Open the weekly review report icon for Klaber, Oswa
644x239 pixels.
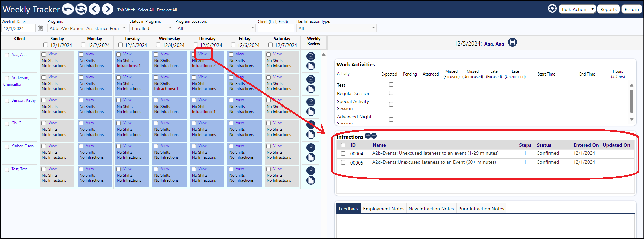click(x=311, y=148)
